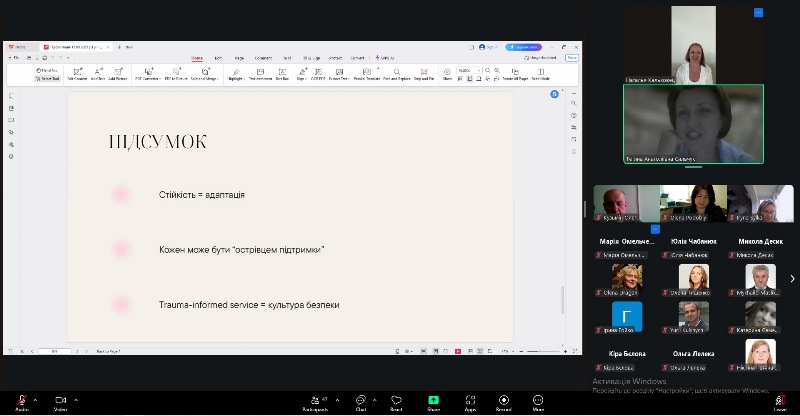Click the React icon
The image size is (800, 416).
click(397, 400)
